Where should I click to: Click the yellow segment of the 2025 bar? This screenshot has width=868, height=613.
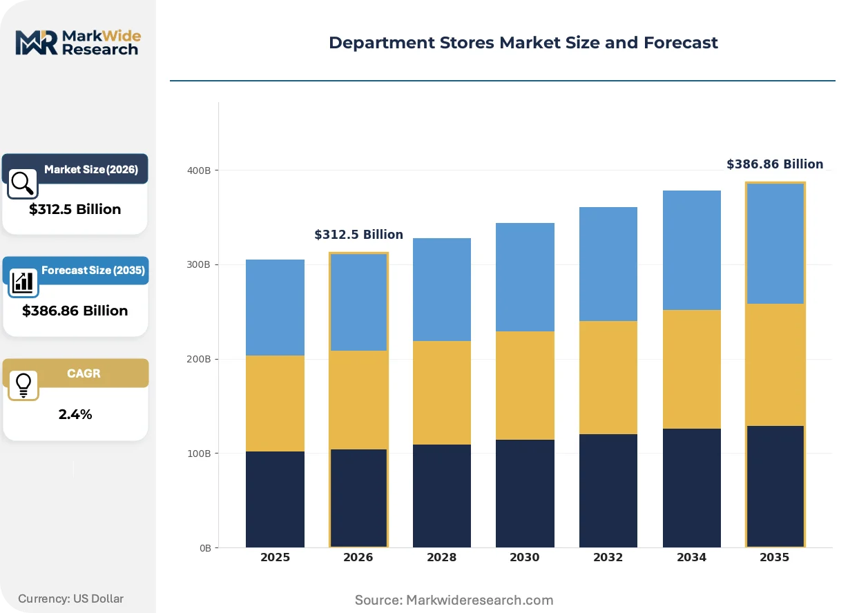275,404
